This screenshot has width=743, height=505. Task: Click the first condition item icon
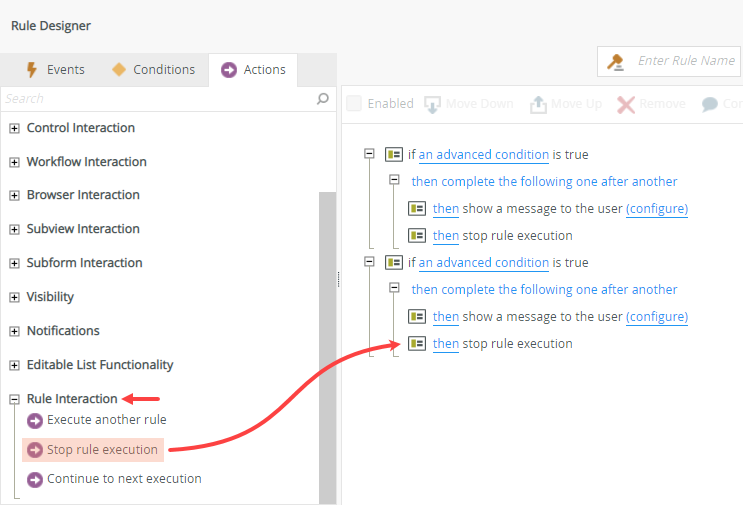click(x=394, y=154)
